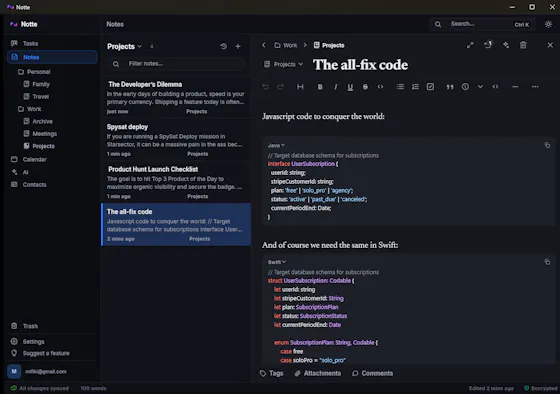Copy the Java code block
The width and height of the screenshot is (560, 394).
point(547,145)
